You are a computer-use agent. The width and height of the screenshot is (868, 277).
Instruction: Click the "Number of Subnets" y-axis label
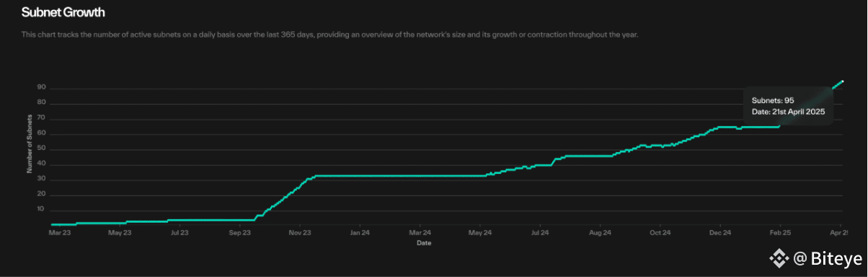[30, 144]
